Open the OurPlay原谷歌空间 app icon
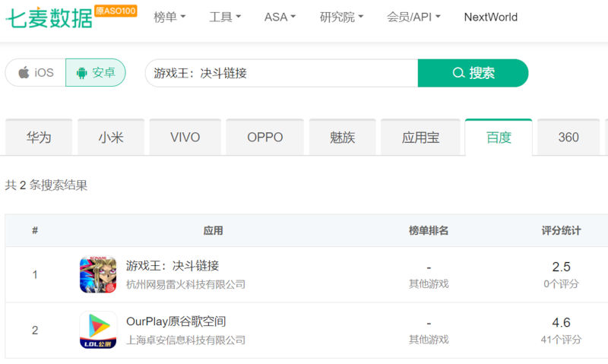The height and width of the screenshot is (364, 608). tap(98, 330)
